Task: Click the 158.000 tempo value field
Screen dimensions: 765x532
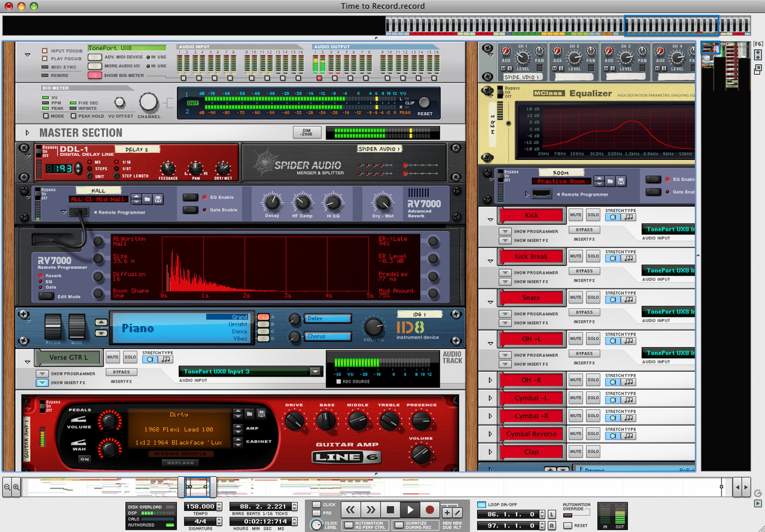Action: pyautogui.click(x=200, y=506)
